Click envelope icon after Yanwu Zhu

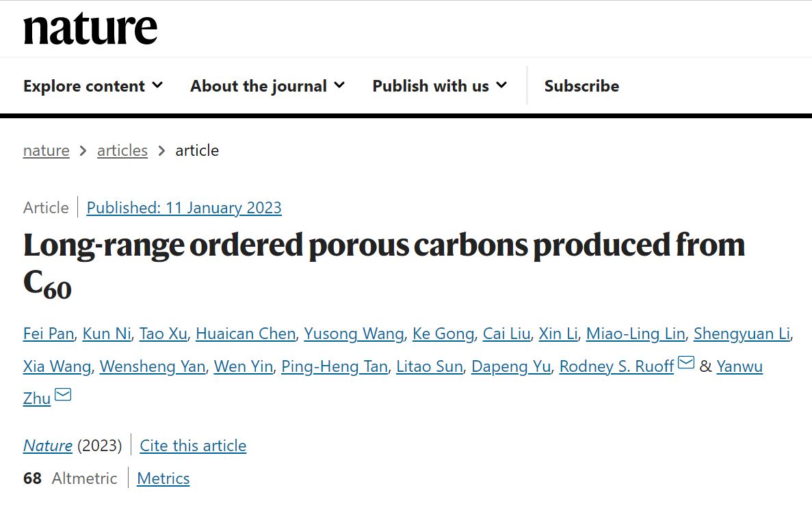(63, 395)
